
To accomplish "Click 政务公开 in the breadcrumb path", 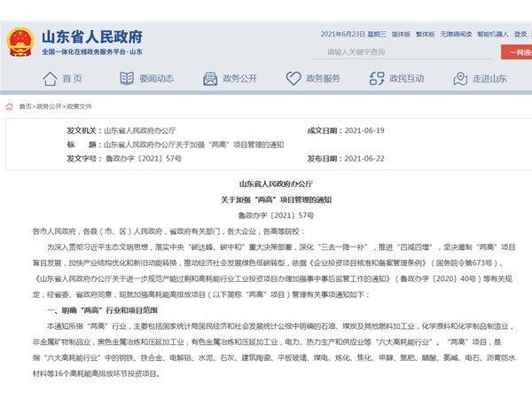I will 49,106.
